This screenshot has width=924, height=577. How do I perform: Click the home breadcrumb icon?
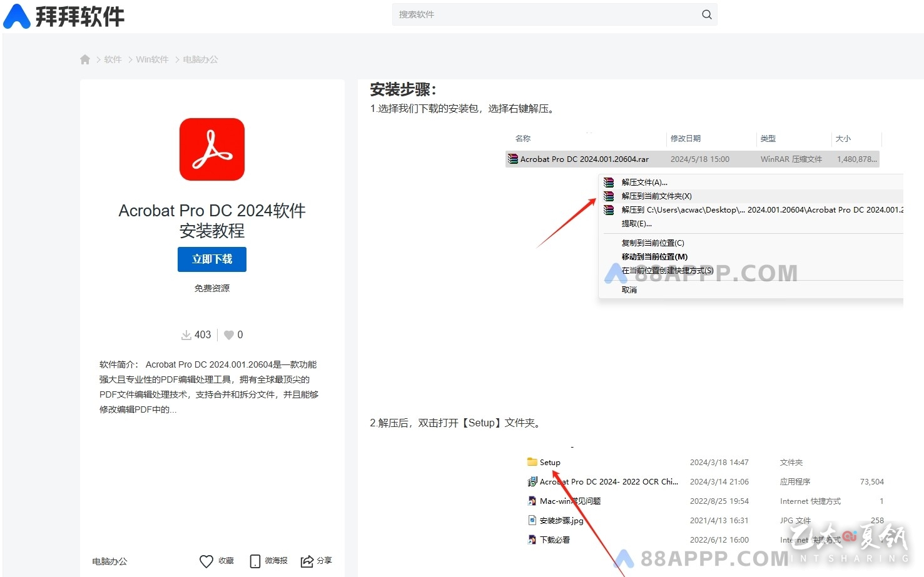(85, 59)
